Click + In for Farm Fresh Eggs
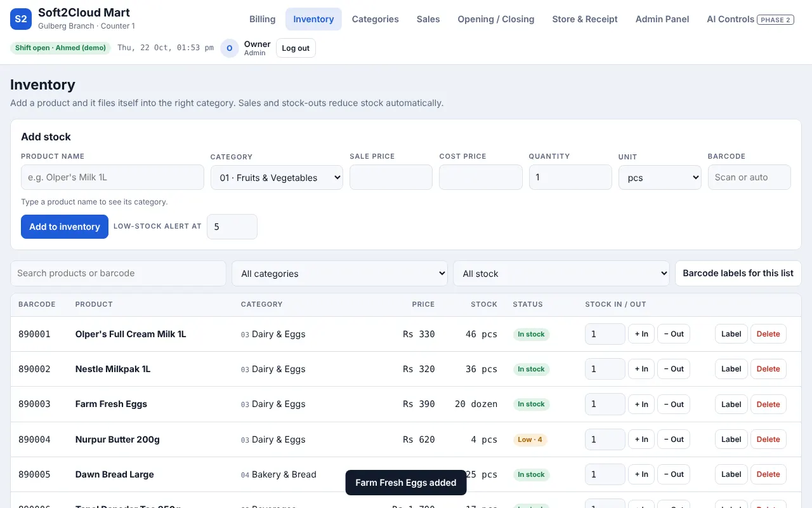The height and width of the screenshot is (508, 812). 641,404
